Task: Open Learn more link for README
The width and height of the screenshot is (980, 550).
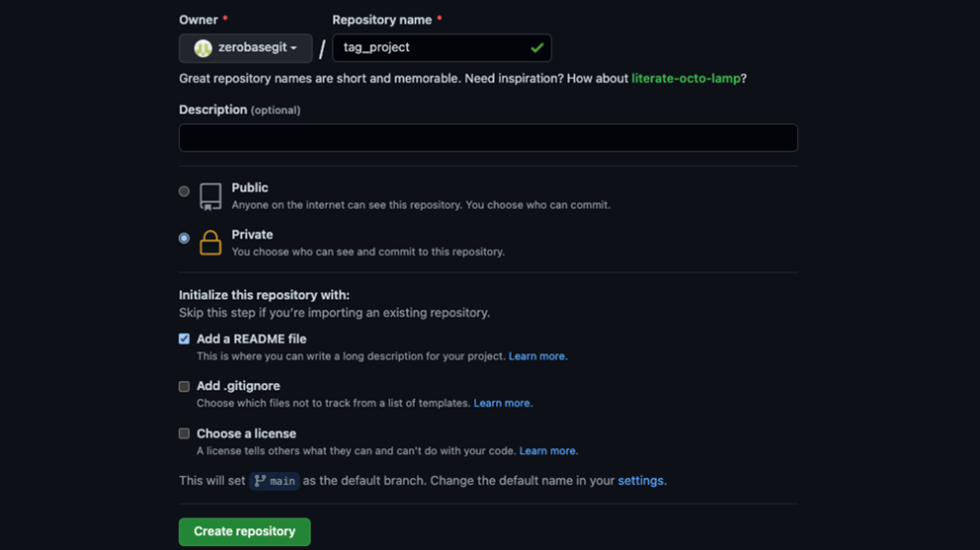Action: tap(538, 356)
